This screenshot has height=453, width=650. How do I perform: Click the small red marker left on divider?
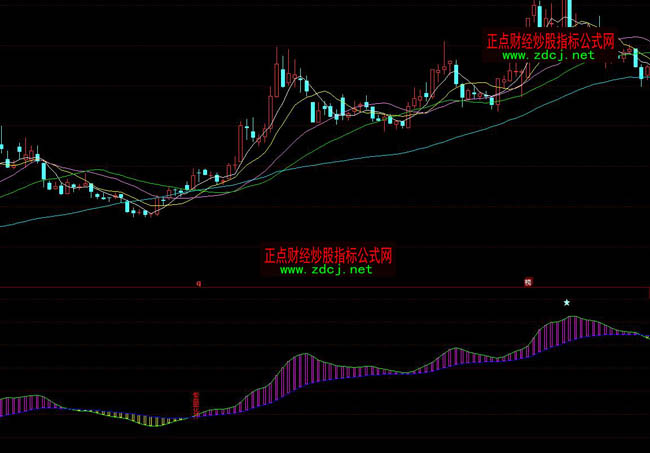[x=198, y=283]
